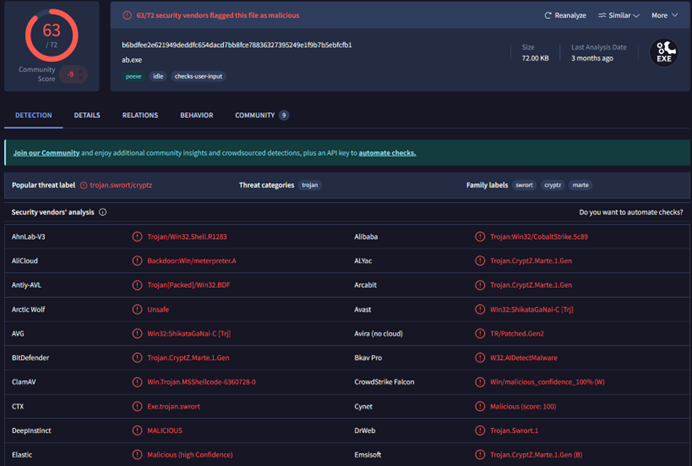The width and height of the screenshot is (692, 466).
Task: Follow the Join our Community link
Action: 46,153
